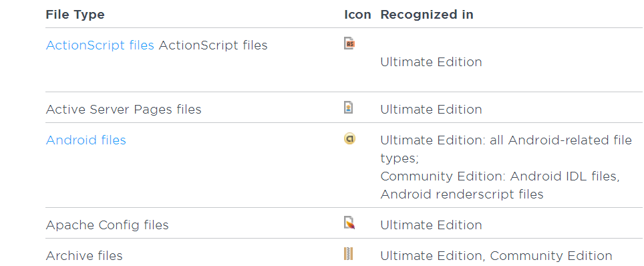Click the Icon column header
The height and width of the screenshot is (266, 644).
pyautogui.click(x=357, y=15)
